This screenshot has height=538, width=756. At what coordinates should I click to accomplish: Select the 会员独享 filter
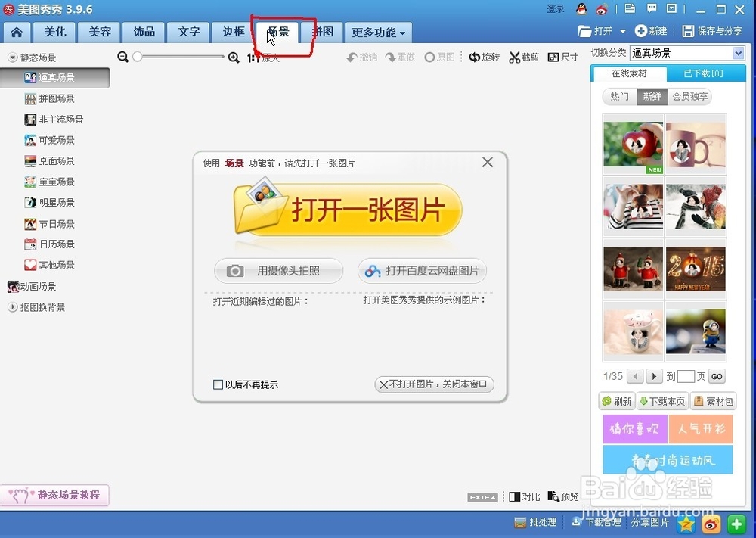689,96
